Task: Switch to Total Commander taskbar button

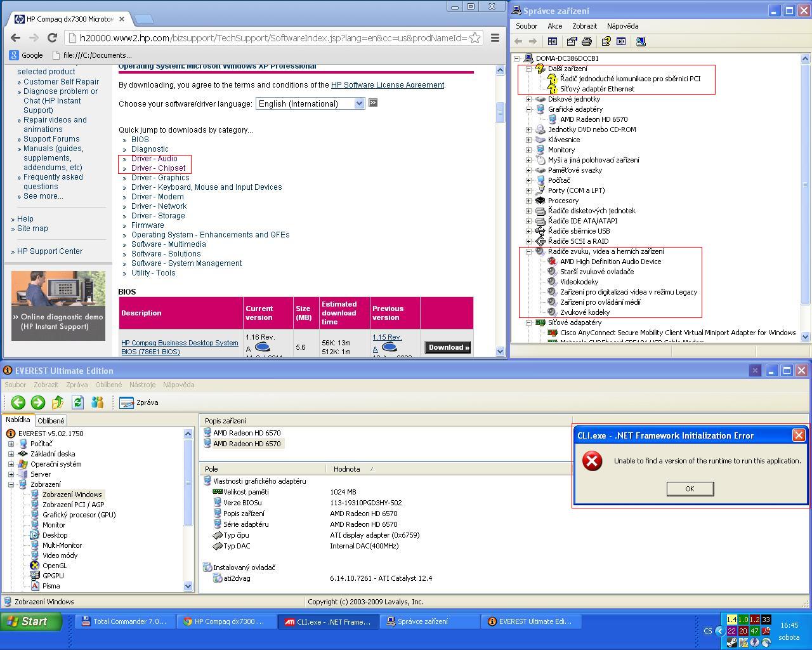Action: coord(125,621)
